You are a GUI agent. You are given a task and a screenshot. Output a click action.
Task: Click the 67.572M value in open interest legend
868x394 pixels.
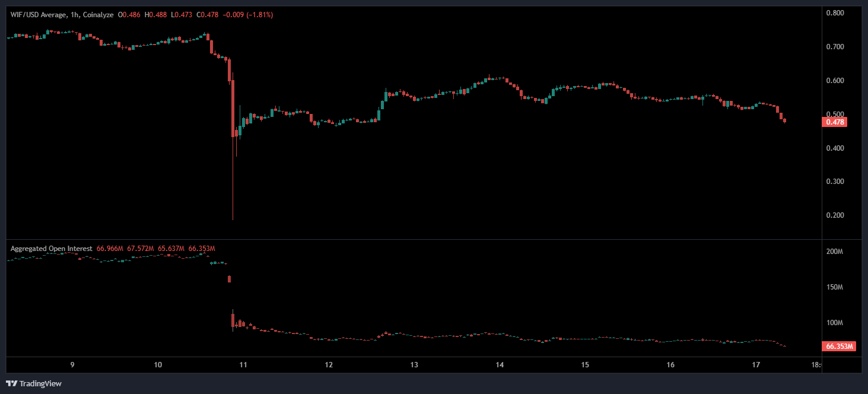(x=140, y=249)
